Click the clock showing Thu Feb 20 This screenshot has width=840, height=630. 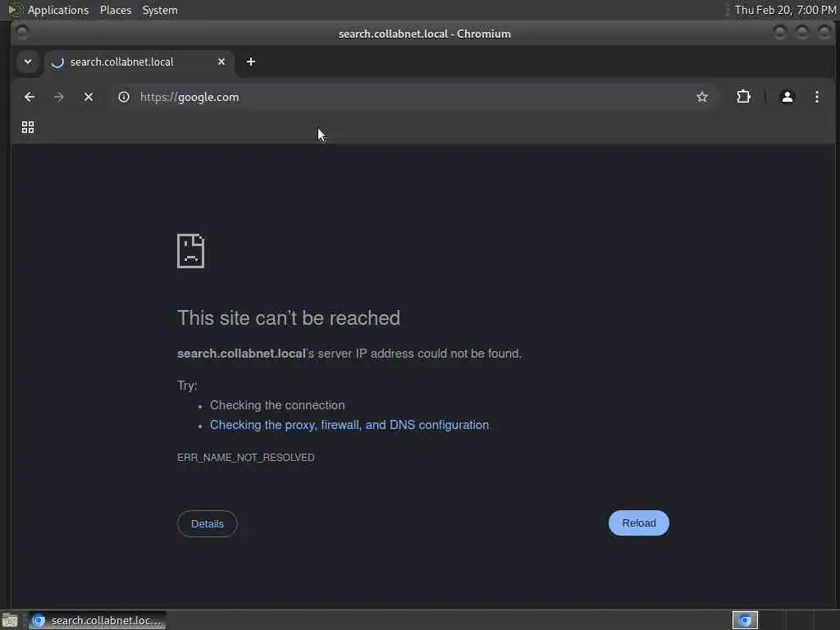pyautogui.click(x=785, y=10)
